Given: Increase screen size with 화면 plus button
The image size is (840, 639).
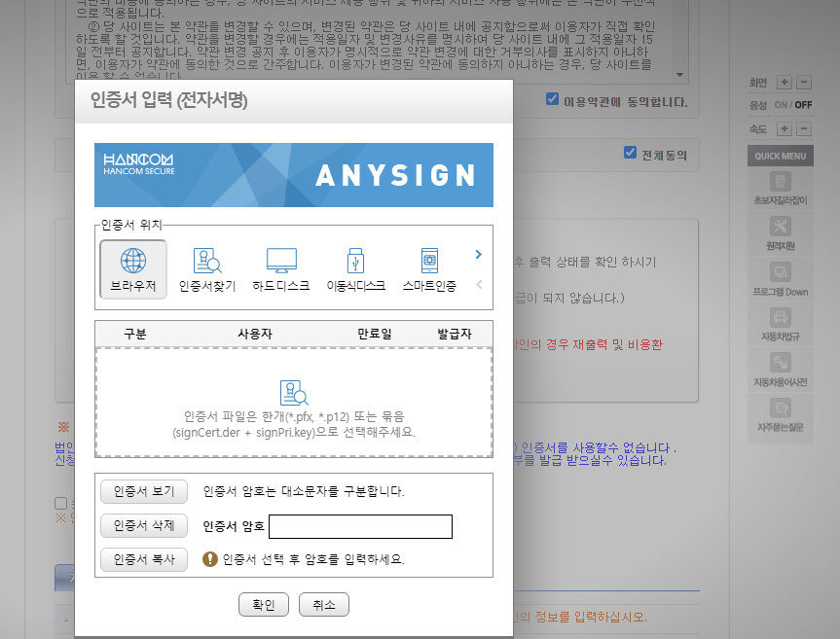Looking at the screenshot, I should point(784,83).
